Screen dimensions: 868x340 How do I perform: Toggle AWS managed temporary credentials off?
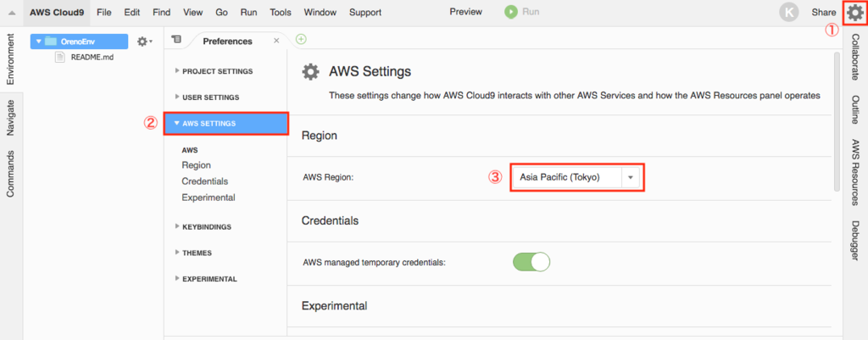[531, 262]
